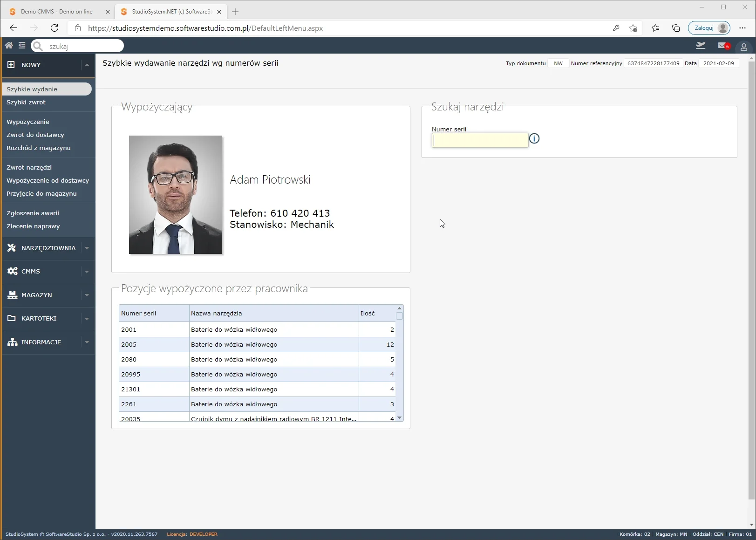This screenshot has width=756, height=540.
Task: Click scroll down arrow in borrowed items table
Action: pyautogui.click(x=399, y=418)
